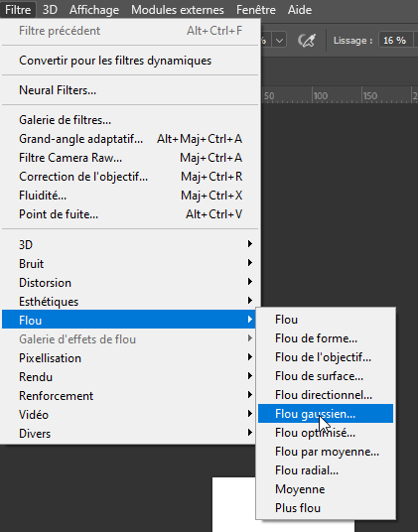This screenshot has width=418, height=532.
Task: Click the pressure smoothing brush icon
Action: [307, 41]
